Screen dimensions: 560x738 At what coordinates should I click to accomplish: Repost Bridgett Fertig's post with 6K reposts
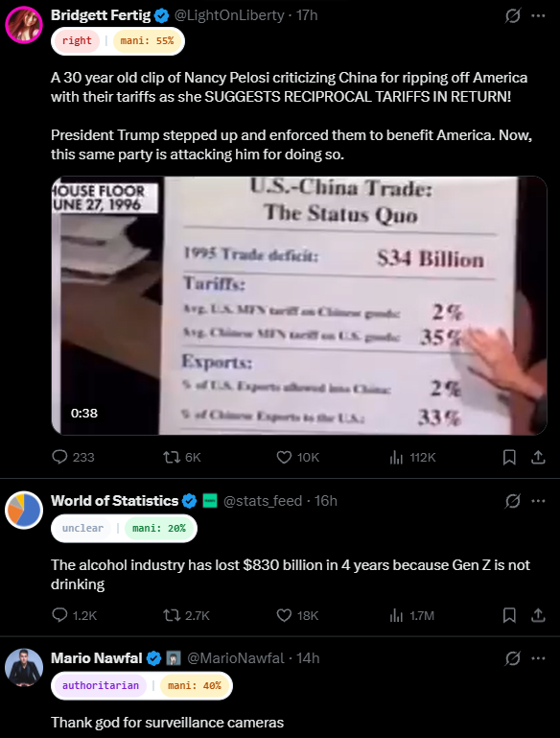click(181, 457)
